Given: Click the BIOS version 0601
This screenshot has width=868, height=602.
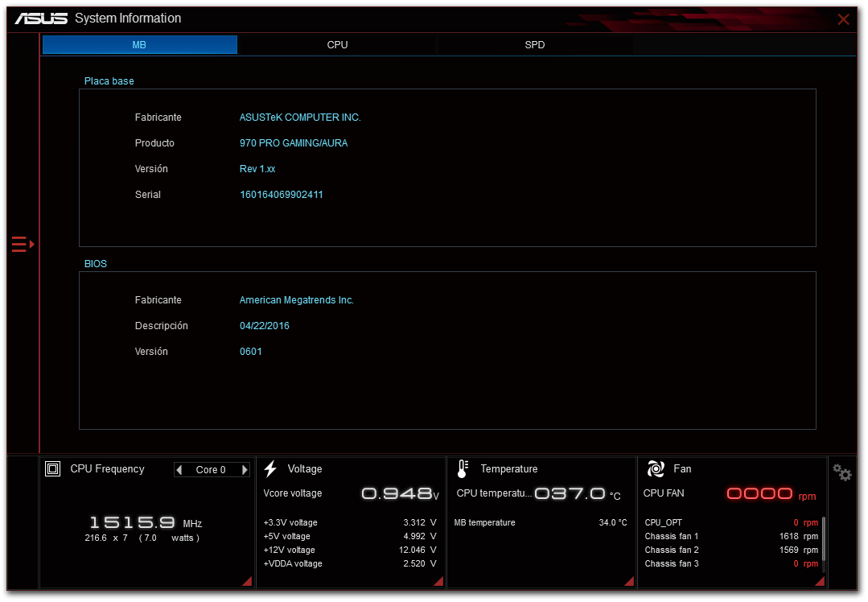Looking at the screenshot, I should (x=251, y=352).
